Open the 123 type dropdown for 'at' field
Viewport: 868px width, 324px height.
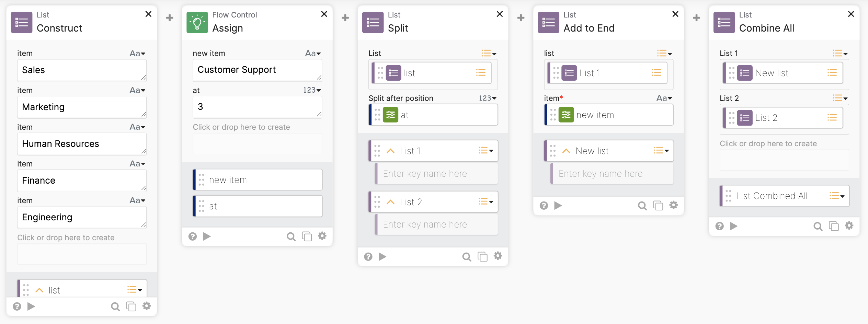coord(312,90)
